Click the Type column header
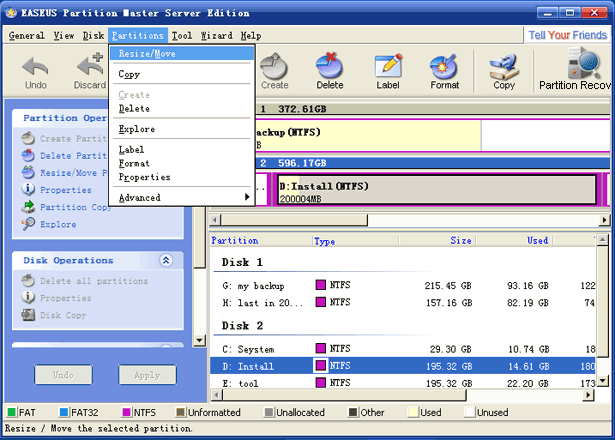The width and height of the screenshot is (615, 440). [x=356, y=240]
